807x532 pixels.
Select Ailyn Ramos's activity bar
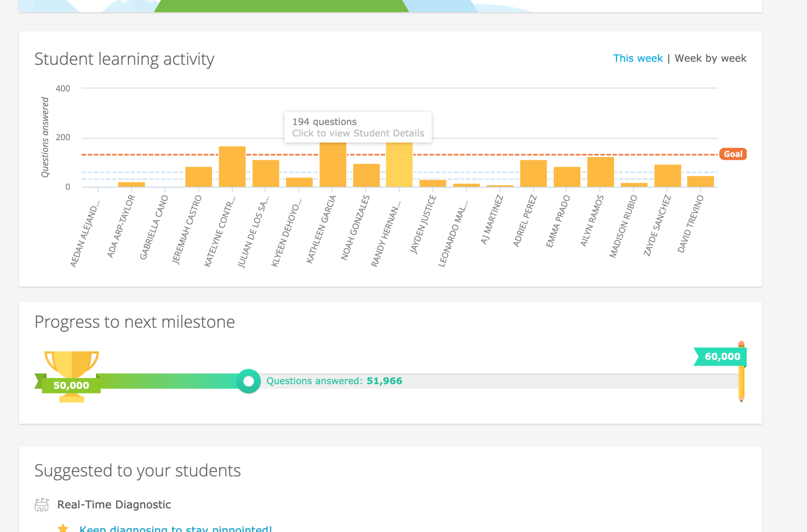point(600,172)
